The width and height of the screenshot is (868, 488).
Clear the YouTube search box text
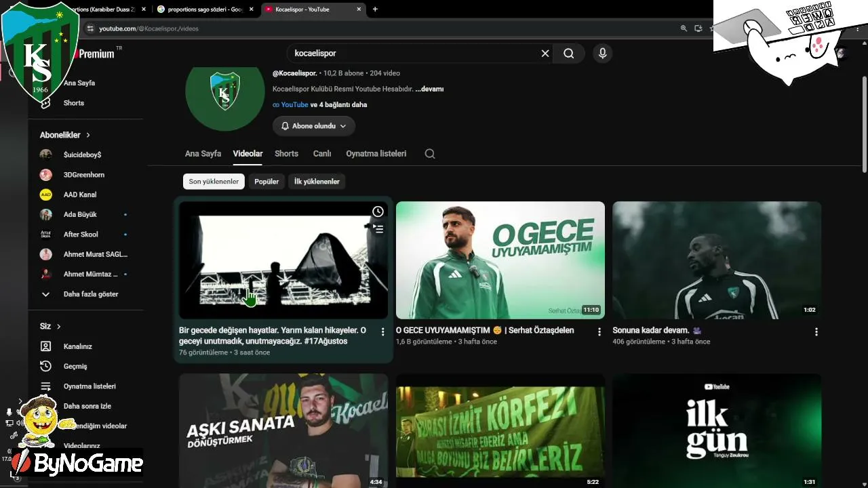point(545,54)
